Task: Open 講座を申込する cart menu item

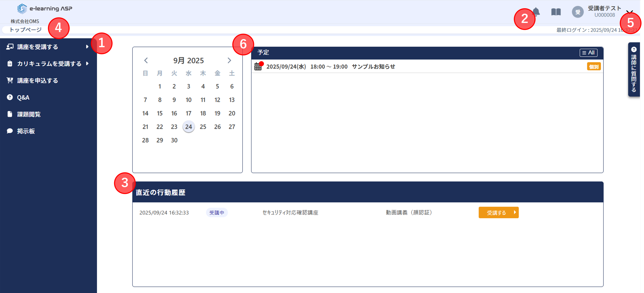Action: pos(37,81)
